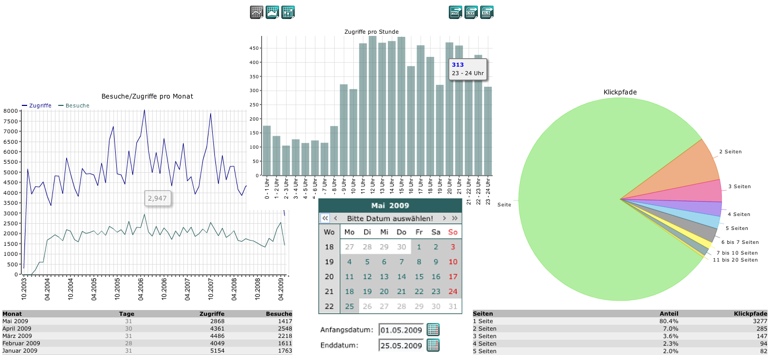Open the calendar picker beside Anfangsdatum

click(433, 330)
